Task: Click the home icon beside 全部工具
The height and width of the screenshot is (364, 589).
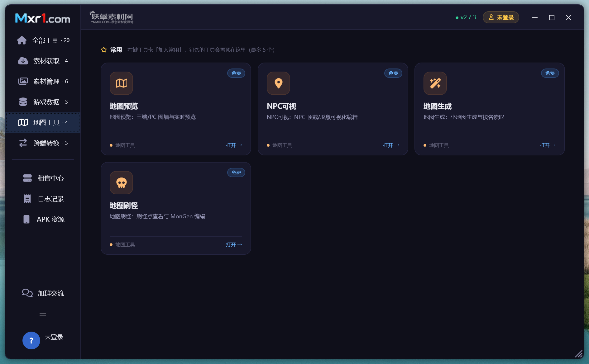Action: [22, 40]
